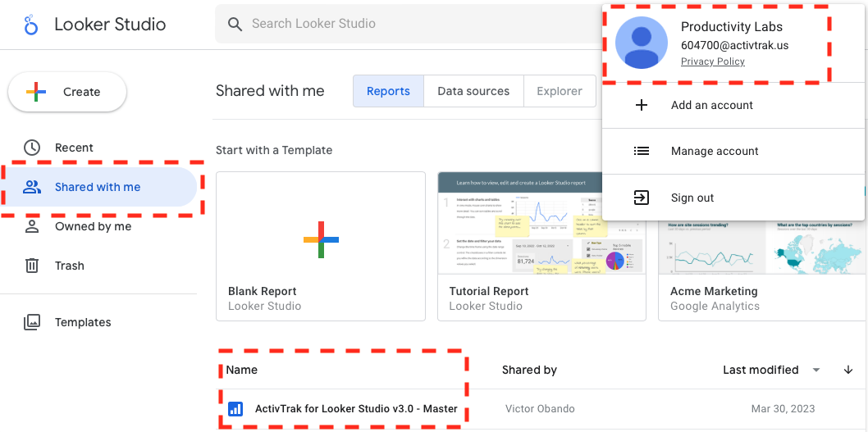Viewport: 868px width, 432px height.
Task: Expand the Last modified sort dropdown
Action: pos(816,370)
